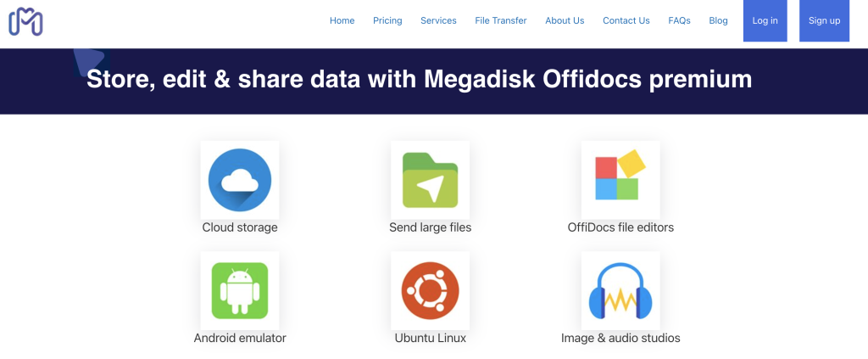Open the Cloud storage icon
This screenshot has width=868, height=359.
240,180
